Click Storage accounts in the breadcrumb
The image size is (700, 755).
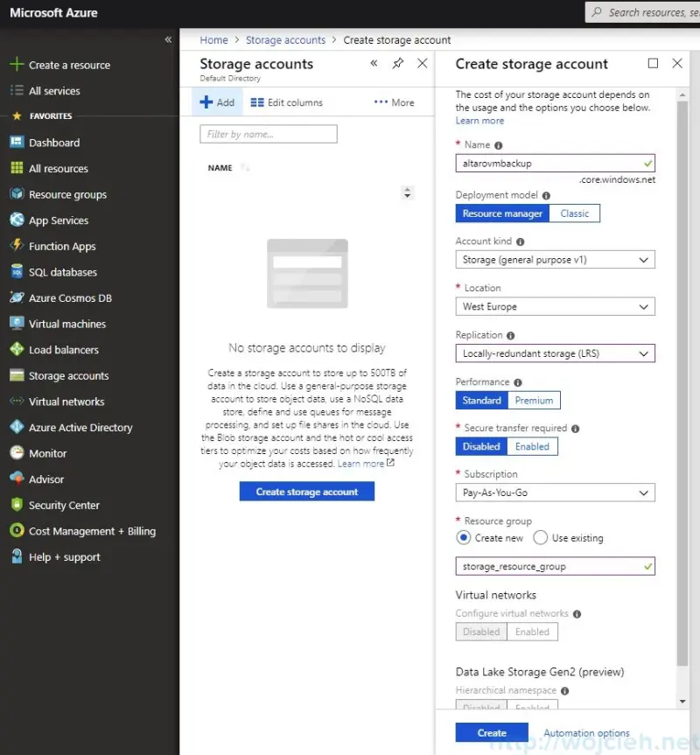click(x=285, y=39)
